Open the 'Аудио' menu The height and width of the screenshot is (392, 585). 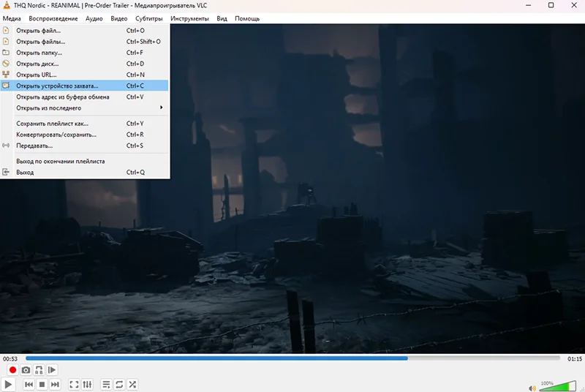pyautogui.click(x=94, y=18)
